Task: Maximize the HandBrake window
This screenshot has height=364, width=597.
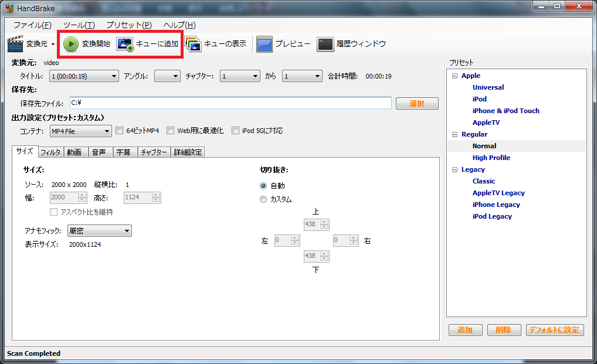Action: coord(557,6)
